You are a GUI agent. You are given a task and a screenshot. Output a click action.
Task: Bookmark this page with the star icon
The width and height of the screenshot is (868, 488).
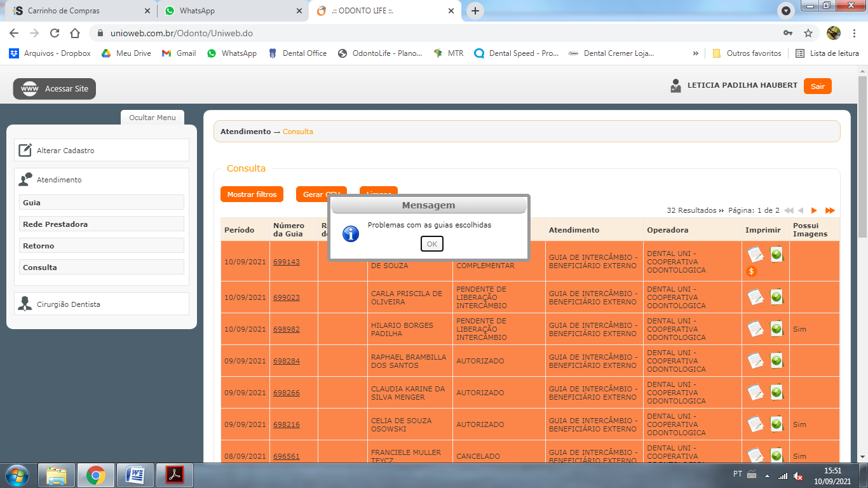[x=808, y=33]
